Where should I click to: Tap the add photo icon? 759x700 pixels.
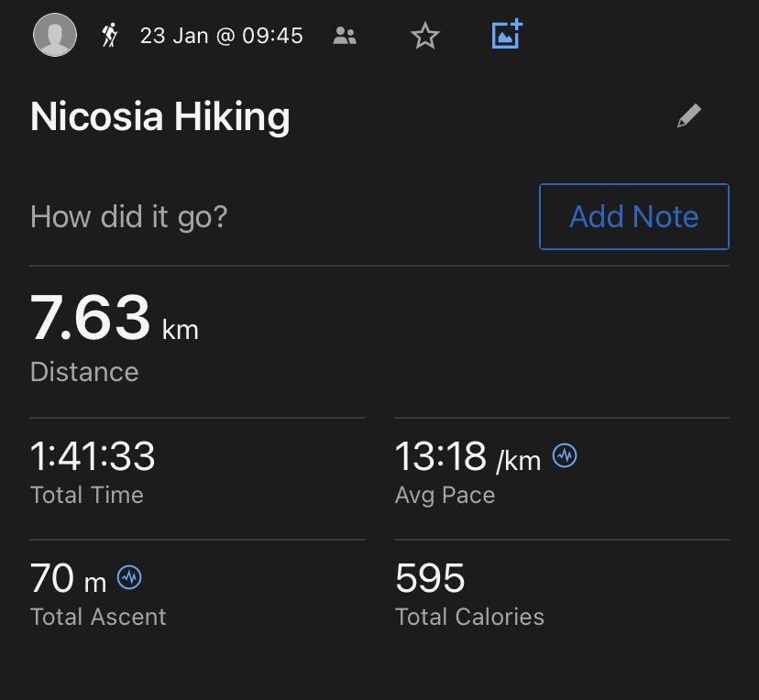coord(507,34)
